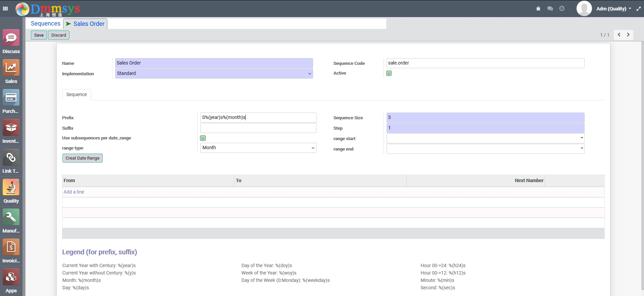Click the user avatar picture
The image size is (644, 296).
click(584, 8)
